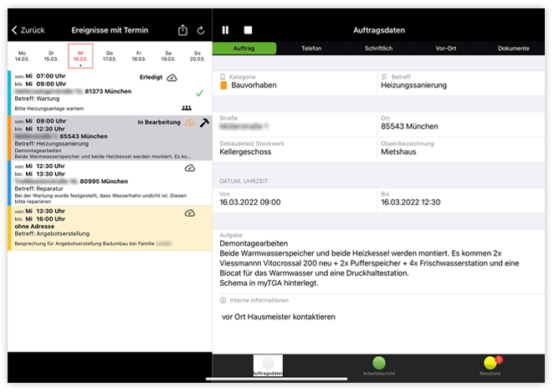This screenshot has width=554, height=392.
Task: Click the cloud sync icon on Wartung entry
Action: click(x=172, y=78)
